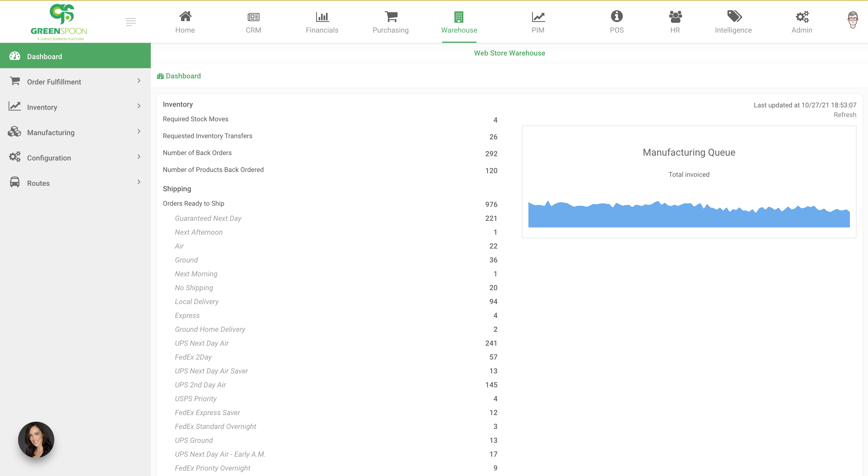This screenshot has width=868, height=476.
Task: Click the Routes bus icon in sidebar
Action: click(14, 182)
